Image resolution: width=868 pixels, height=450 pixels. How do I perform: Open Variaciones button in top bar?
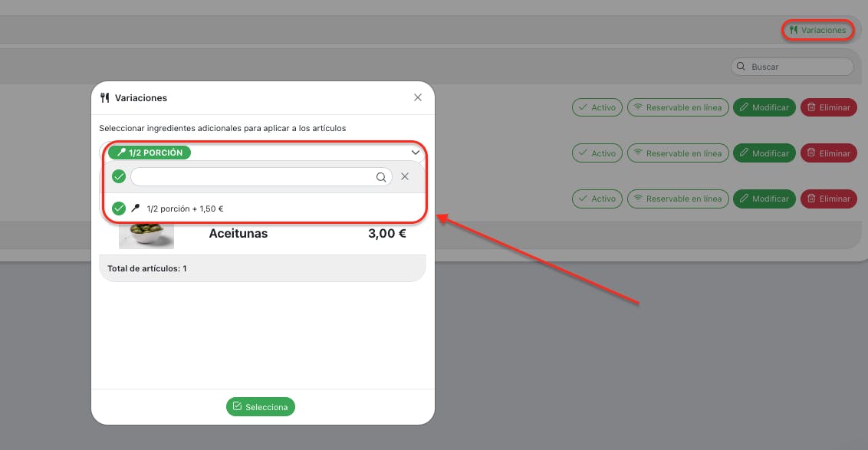pyautogui.click(x=817, y=30)
